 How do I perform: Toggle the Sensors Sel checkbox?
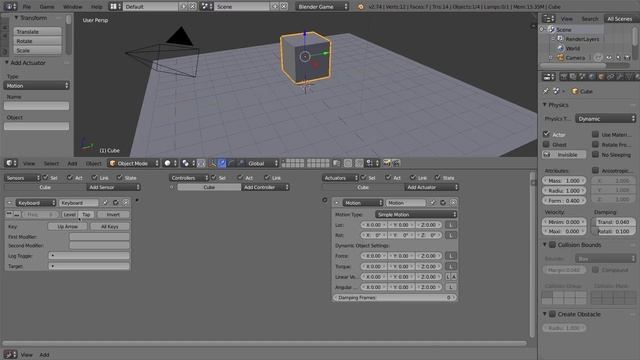point(45,178)
